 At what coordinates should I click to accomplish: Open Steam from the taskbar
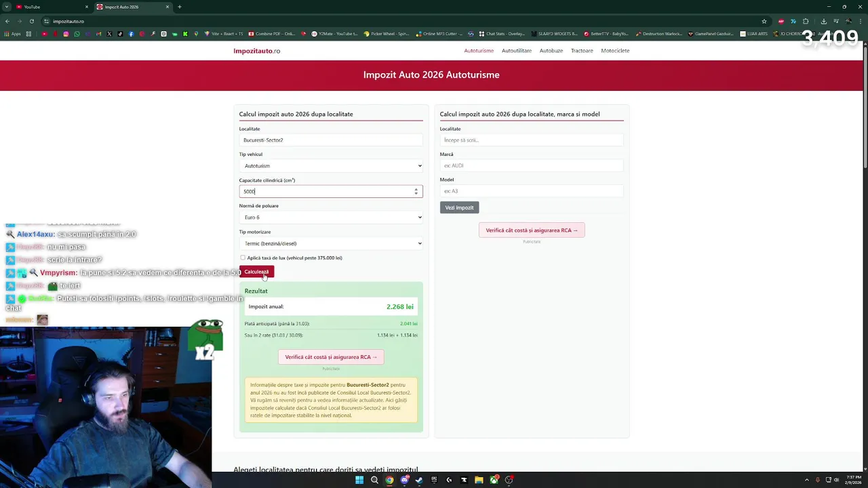coord(419,480)
